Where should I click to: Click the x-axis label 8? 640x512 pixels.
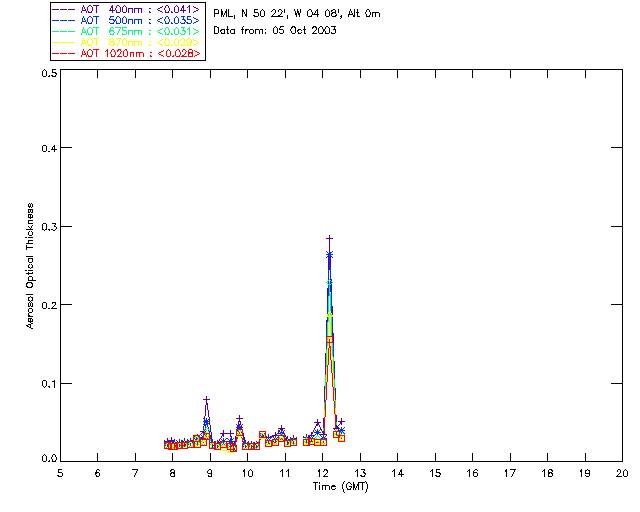tap(173, 473)
